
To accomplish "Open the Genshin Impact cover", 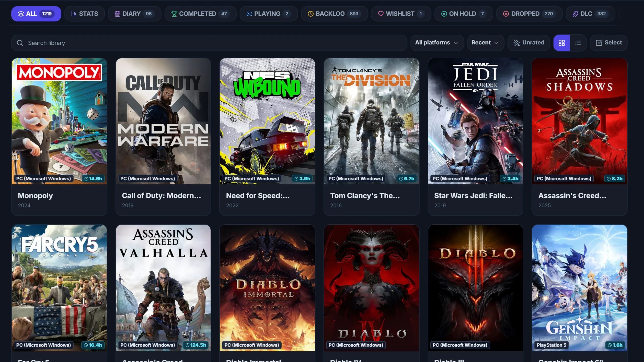I will tap(580, 288).
